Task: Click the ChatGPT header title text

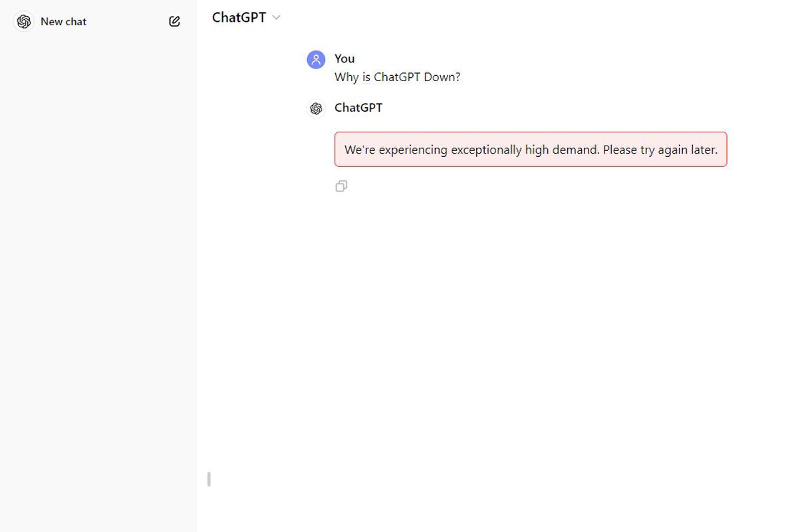Action: (x=239, y=18)
